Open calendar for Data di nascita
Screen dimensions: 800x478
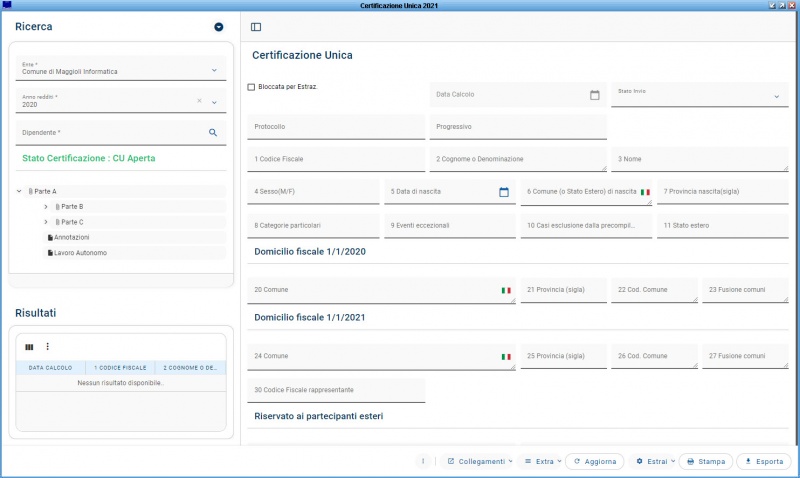pyautogui.click(x=504, y=192)
